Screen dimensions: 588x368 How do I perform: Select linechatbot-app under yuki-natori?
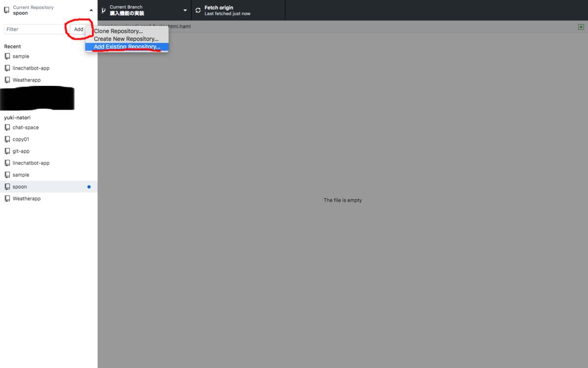click(49, 163)
